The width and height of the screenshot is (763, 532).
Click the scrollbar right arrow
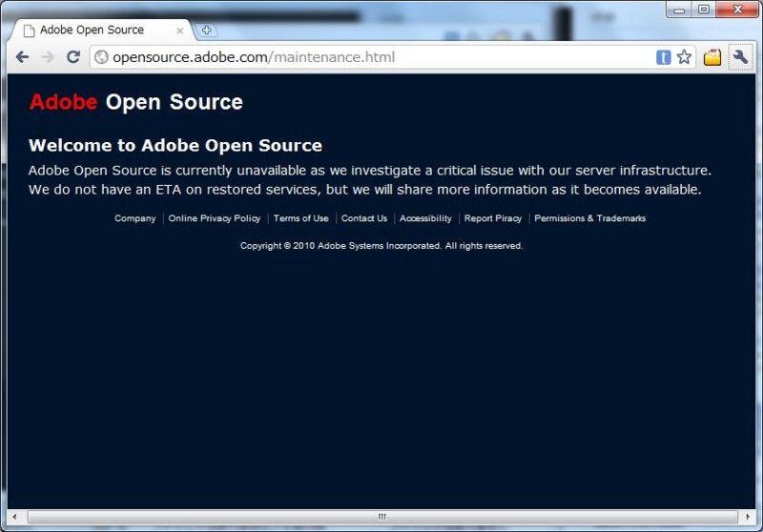[x=748, y=517]
